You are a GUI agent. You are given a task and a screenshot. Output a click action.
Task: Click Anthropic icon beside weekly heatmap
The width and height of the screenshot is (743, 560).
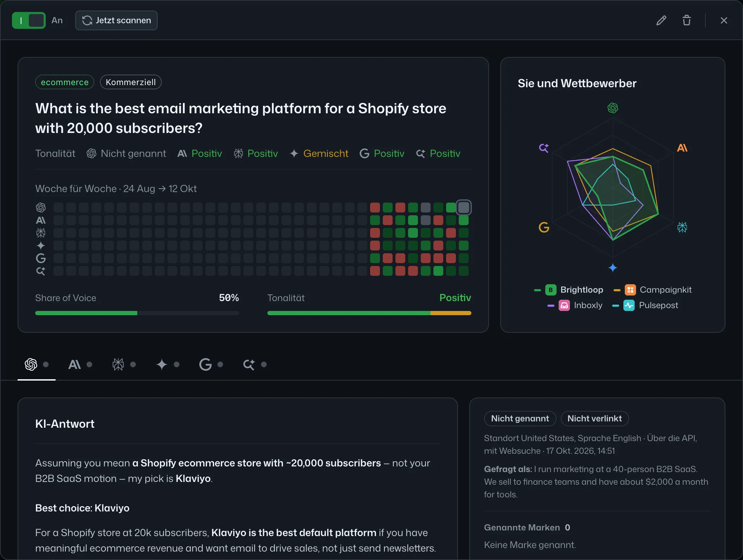point(41,220)
